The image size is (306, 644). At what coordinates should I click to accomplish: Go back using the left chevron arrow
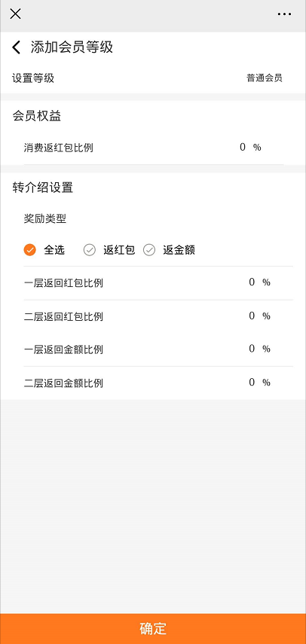pyautogui.click(x=16, y=47)
